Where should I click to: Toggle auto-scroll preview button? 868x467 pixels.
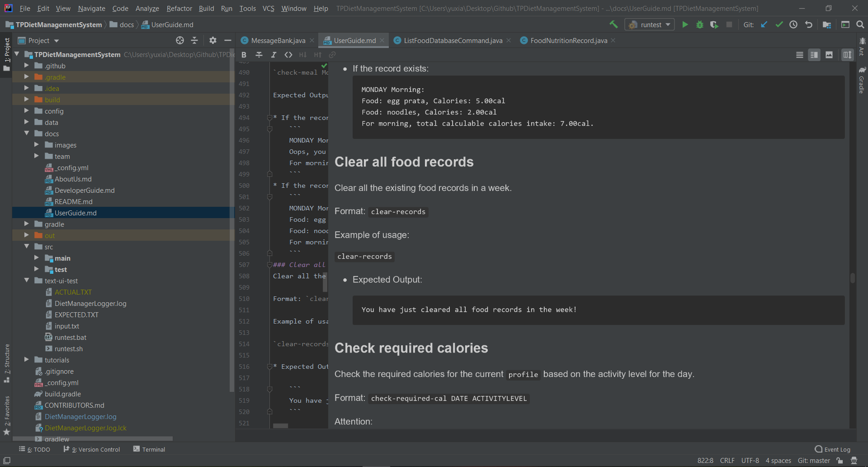(x=847, y=55)
